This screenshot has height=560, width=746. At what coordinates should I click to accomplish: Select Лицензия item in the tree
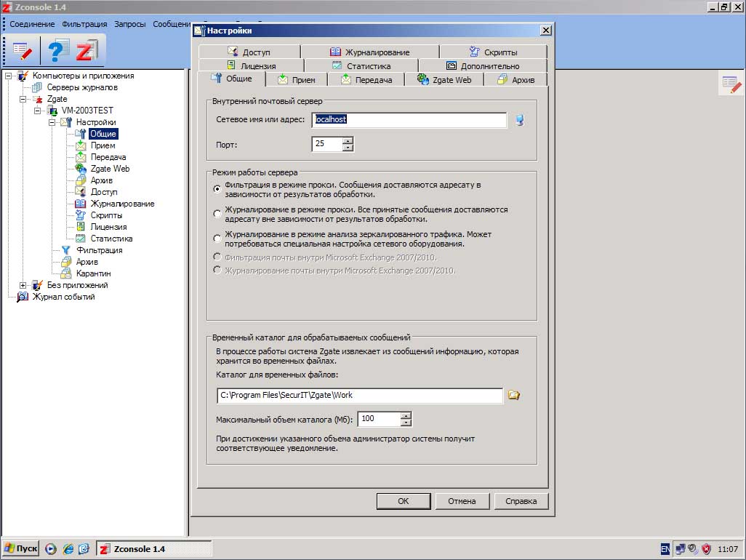(108, 227)
